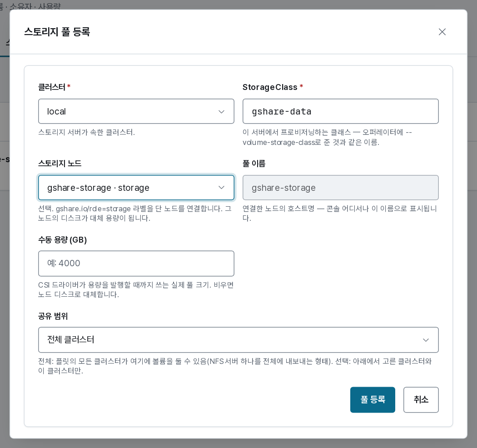Click the 수동 용량 (GB) label
This screenshot has width=477, height=448.
pyautogui.click(x=62, y=240)
